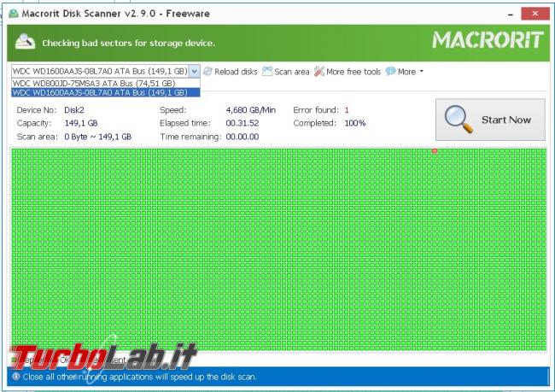Click the Scan area icon
Viewport: 555px width, 392px height.
coord(267,71)
